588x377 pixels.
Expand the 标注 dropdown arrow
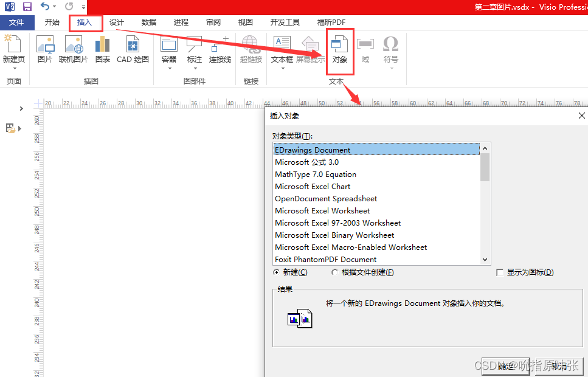coord(195,68)
